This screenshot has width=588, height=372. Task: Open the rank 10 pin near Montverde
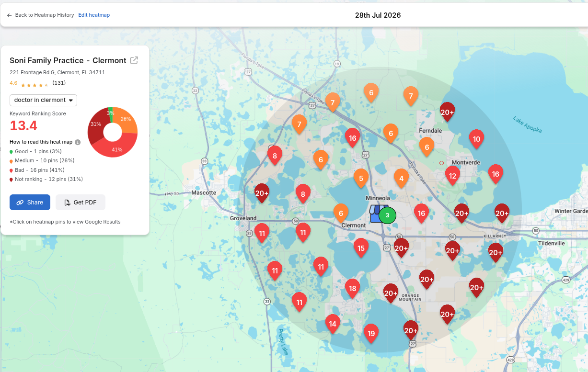476,139
